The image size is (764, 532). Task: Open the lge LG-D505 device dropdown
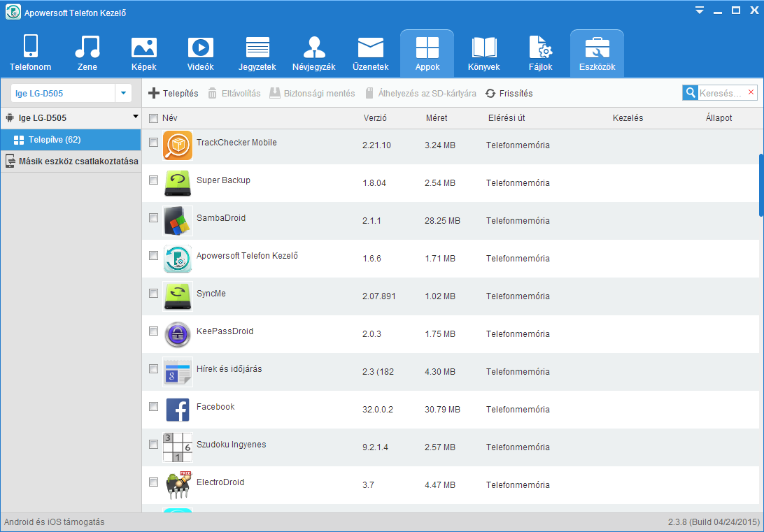(123, 93)
